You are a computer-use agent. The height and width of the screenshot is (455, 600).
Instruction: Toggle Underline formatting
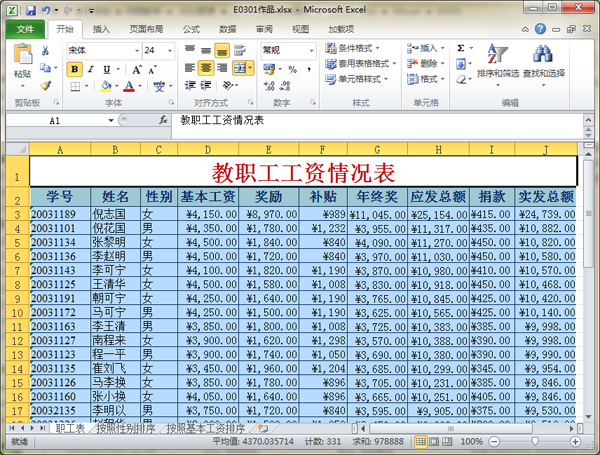click(x=105, y=69)
